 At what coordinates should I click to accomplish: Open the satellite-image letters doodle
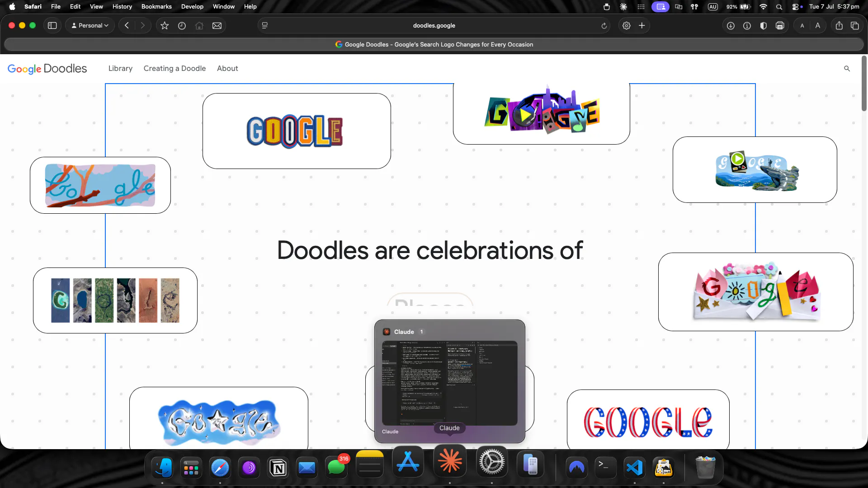click(x=115, y=300)
